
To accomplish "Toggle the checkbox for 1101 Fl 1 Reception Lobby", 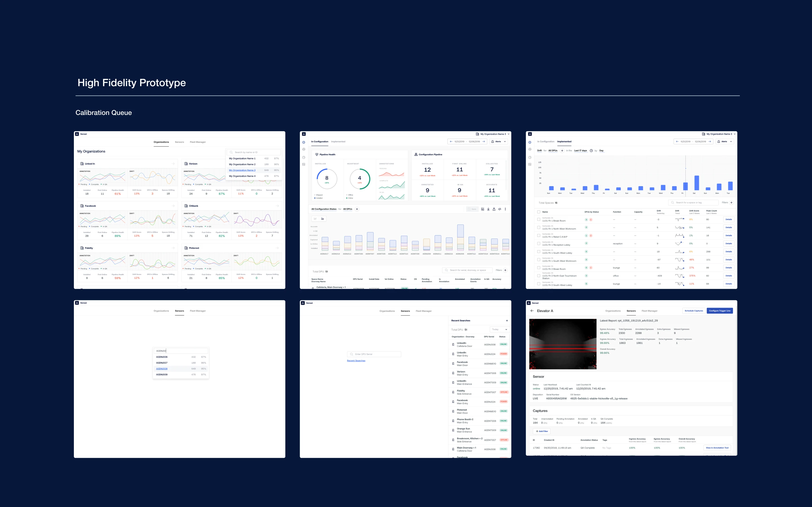I will click(539, 243).
